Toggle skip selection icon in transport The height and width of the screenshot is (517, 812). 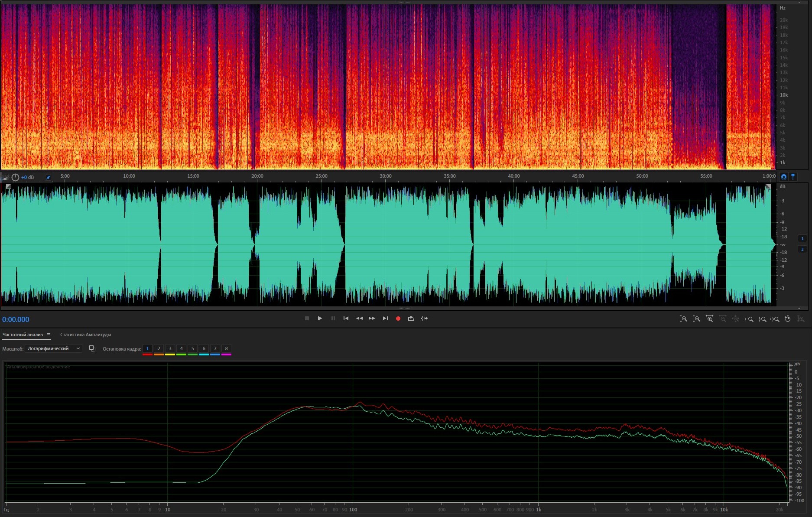point(424,319)
